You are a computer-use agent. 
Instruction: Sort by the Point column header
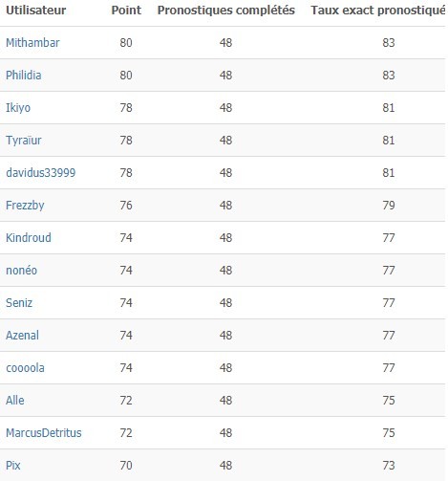tap(126, 11)
